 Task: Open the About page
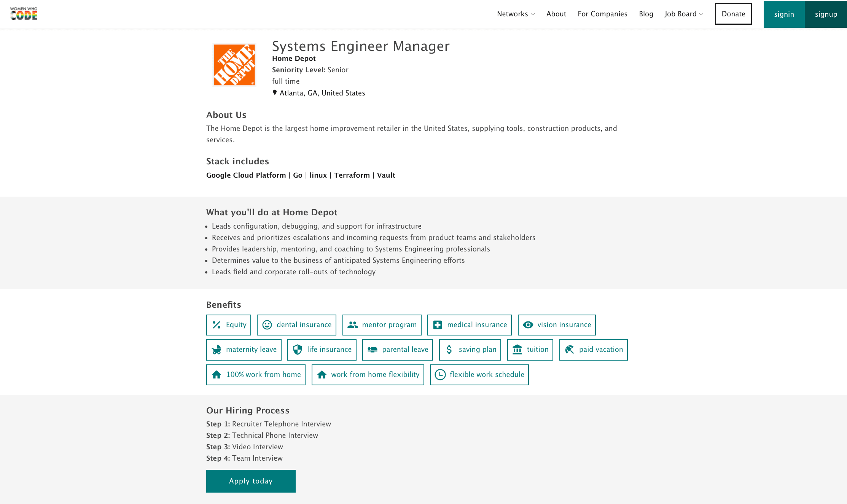point(556,14)
